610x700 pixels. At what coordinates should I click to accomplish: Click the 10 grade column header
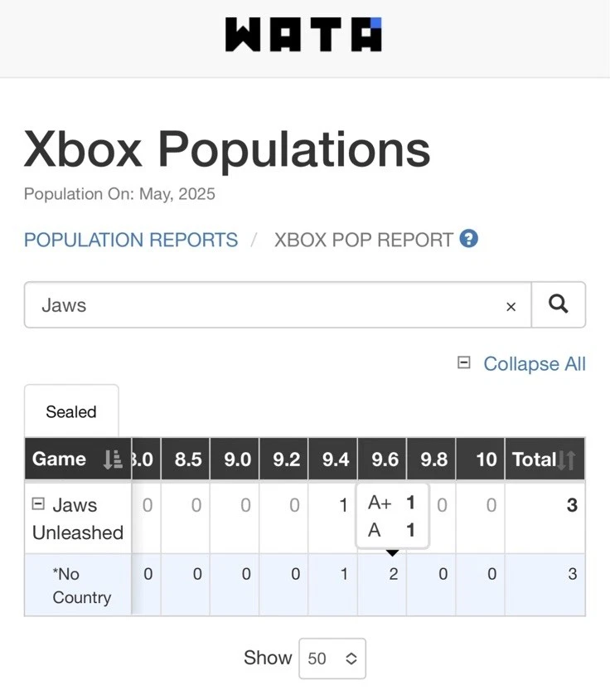click(487, 459)
